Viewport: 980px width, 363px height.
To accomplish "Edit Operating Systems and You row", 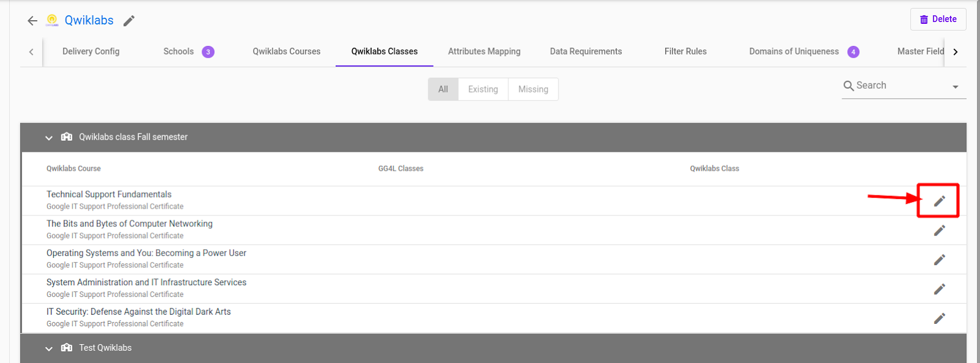I will pyautogui.click(x=939, y=260).
